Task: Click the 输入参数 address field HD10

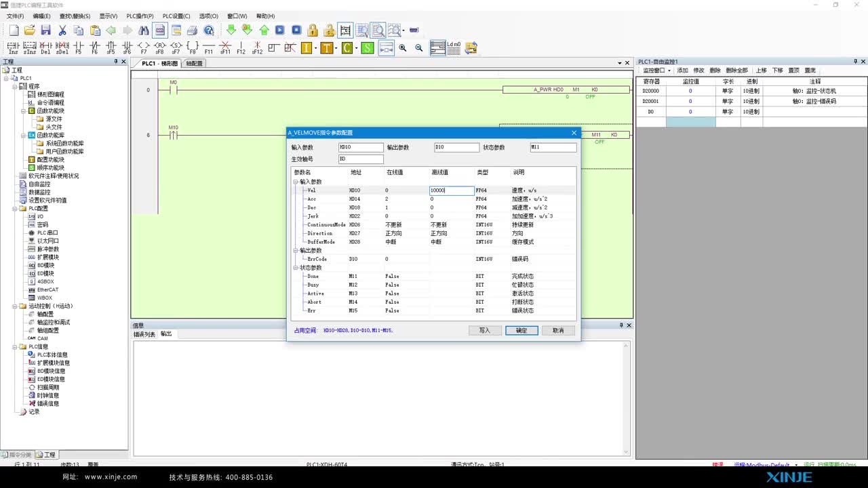Action: [x=361, y=147]
